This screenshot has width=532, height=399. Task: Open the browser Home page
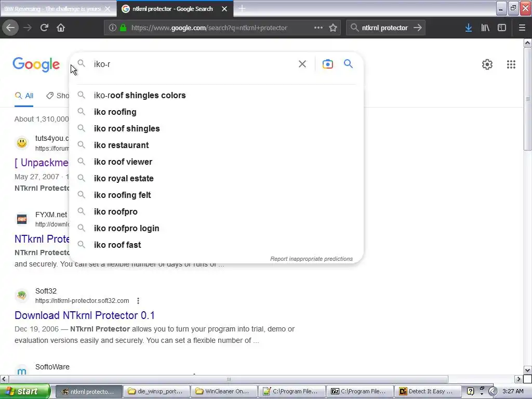click(x=61, y=28)
